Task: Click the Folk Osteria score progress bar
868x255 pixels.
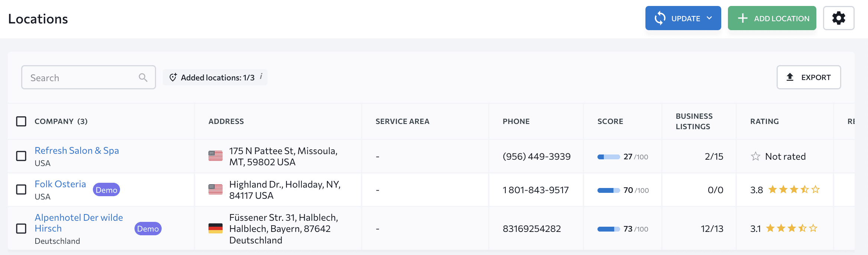Action: (609, 190)
